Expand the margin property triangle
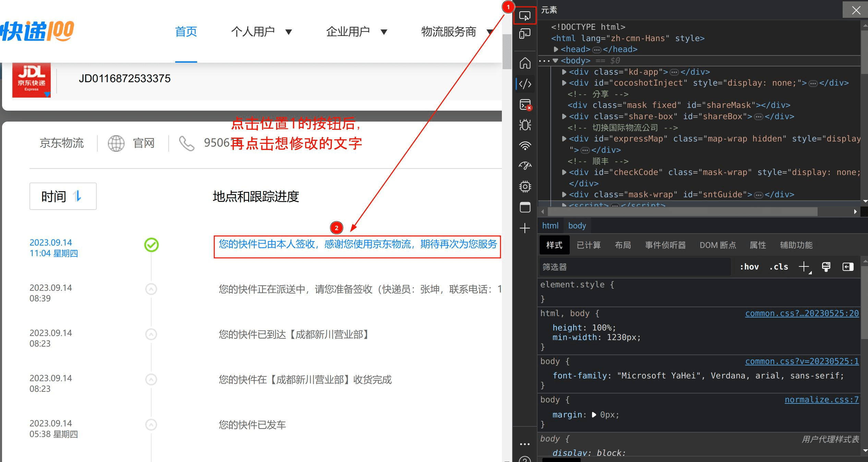 (594, 415)
